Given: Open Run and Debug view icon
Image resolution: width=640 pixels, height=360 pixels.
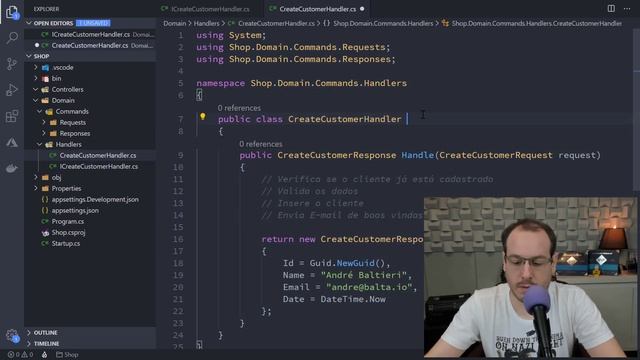Looking at the screenshot, I should 12,90.
